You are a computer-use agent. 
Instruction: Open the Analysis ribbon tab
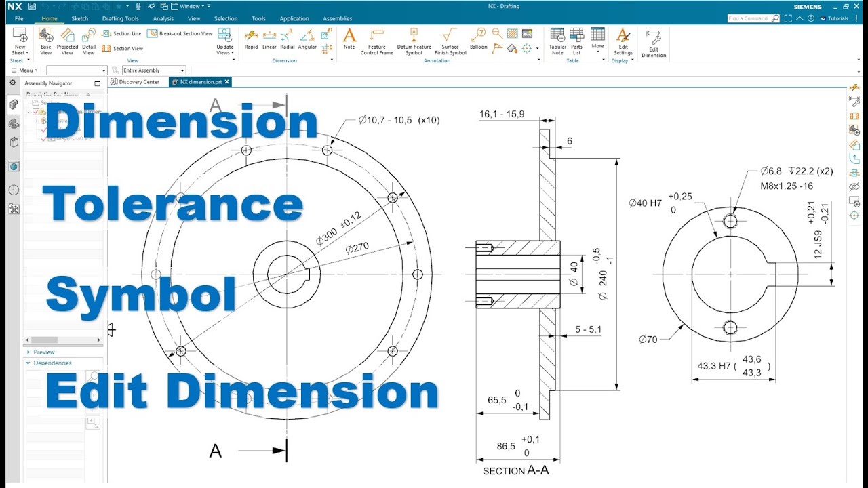(x=163, y=18)
